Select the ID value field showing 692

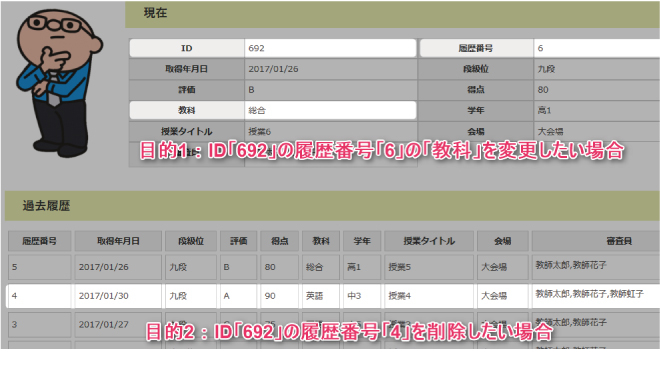[x=330, y=48]
